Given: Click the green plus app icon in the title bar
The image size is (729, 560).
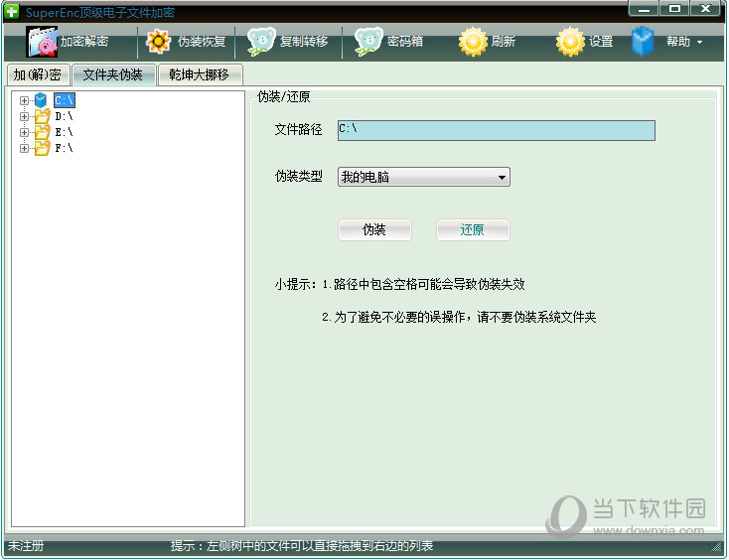Looking at the screenshot, I should pos(11,11).
